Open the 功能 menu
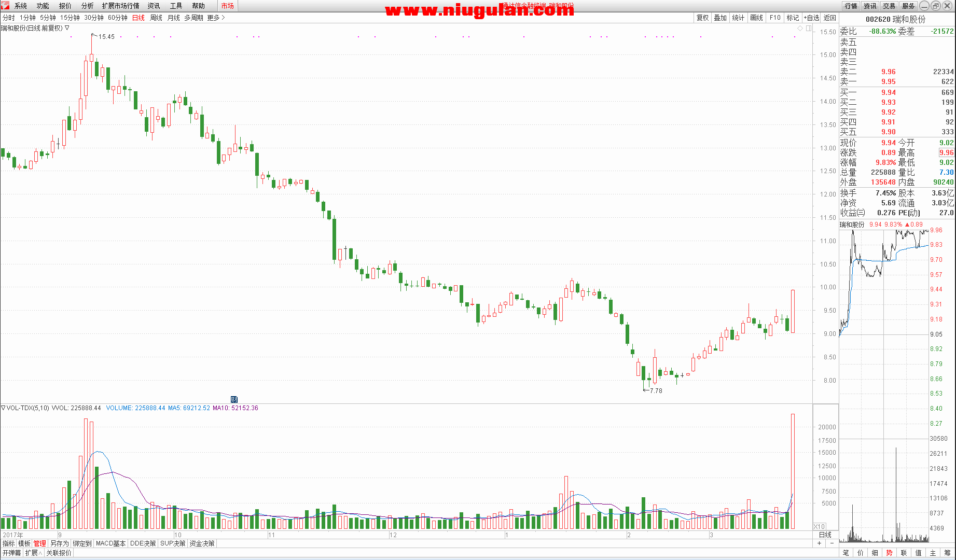The height and width of the screenshot is (560, 956). coord(43,6)
